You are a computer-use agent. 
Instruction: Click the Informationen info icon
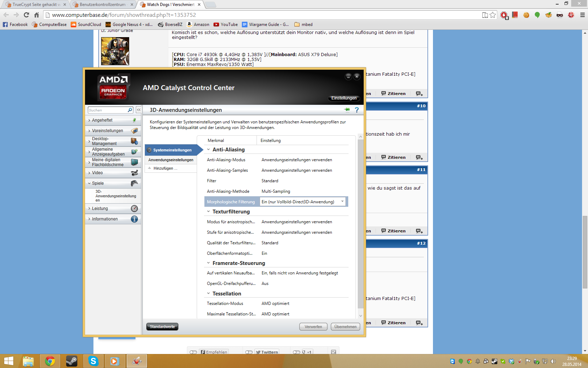tap(134, 219)
